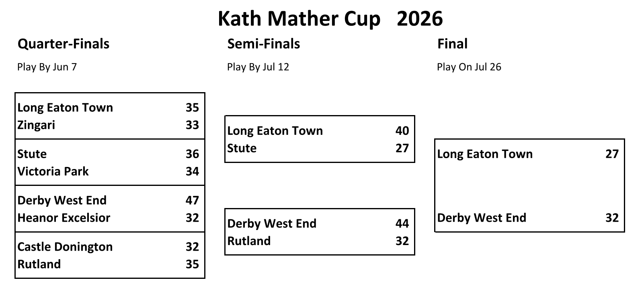Click the Play By Jun 7 text

coord(47,67)
